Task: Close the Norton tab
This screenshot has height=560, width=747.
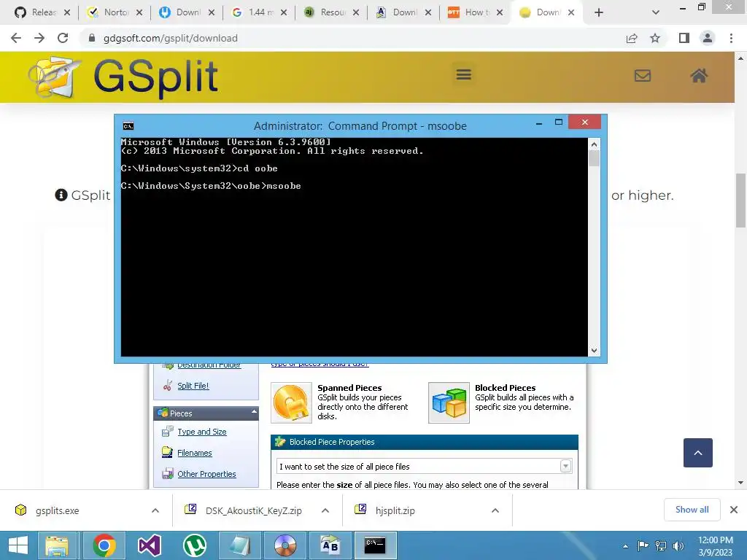Action: pos(139,12)
